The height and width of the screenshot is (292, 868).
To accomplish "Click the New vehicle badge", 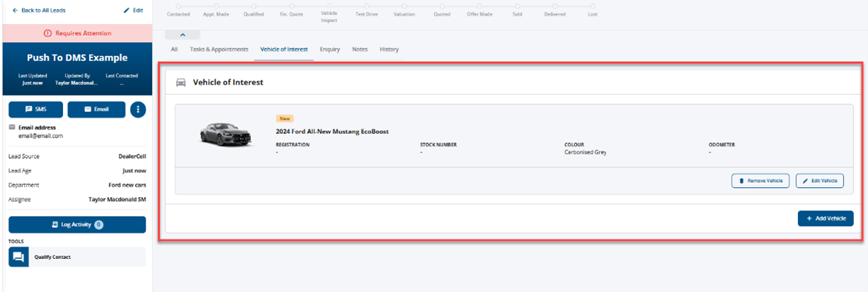I will [285, 118].
